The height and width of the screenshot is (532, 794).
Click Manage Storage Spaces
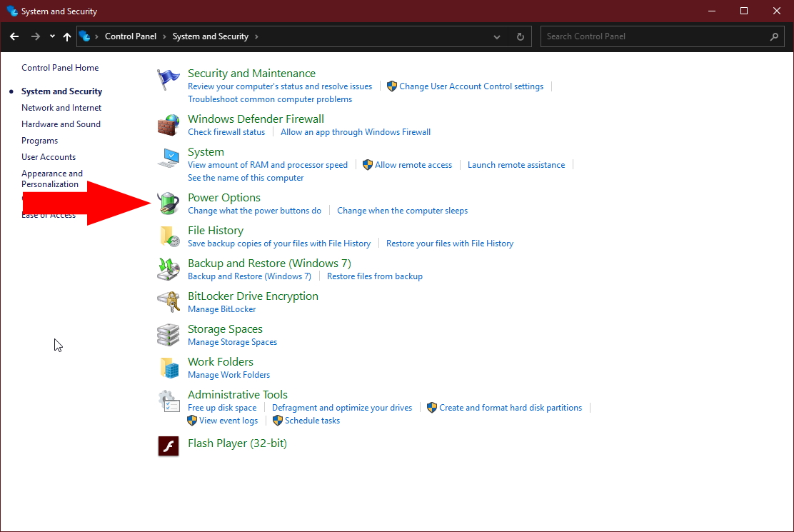(x=233, y=342)
